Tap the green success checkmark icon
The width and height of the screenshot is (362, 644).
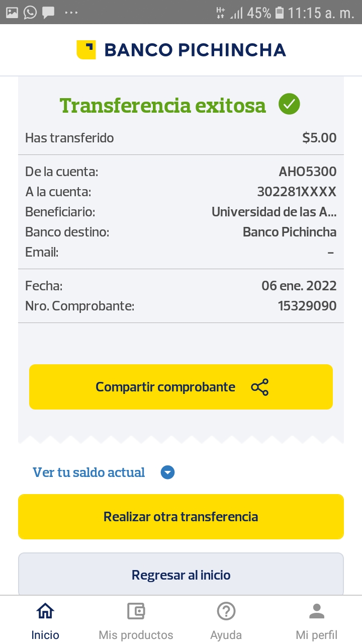[x=289, y=105]
